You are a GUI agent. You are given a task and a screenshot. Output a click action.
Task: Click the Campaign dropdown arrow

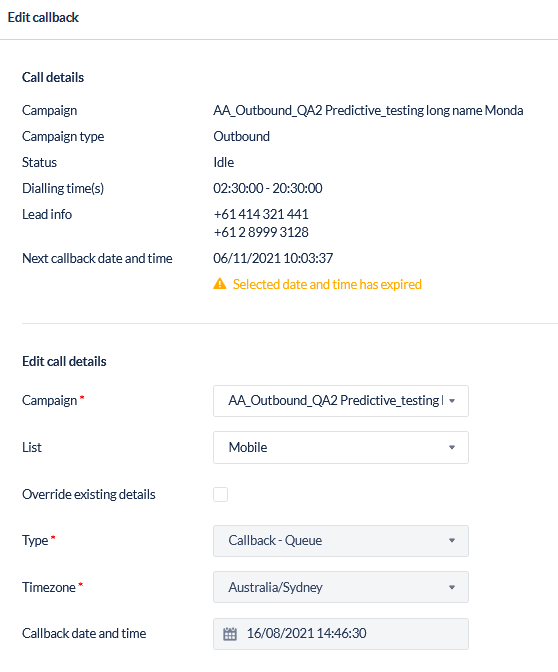(x=452, y=401)
